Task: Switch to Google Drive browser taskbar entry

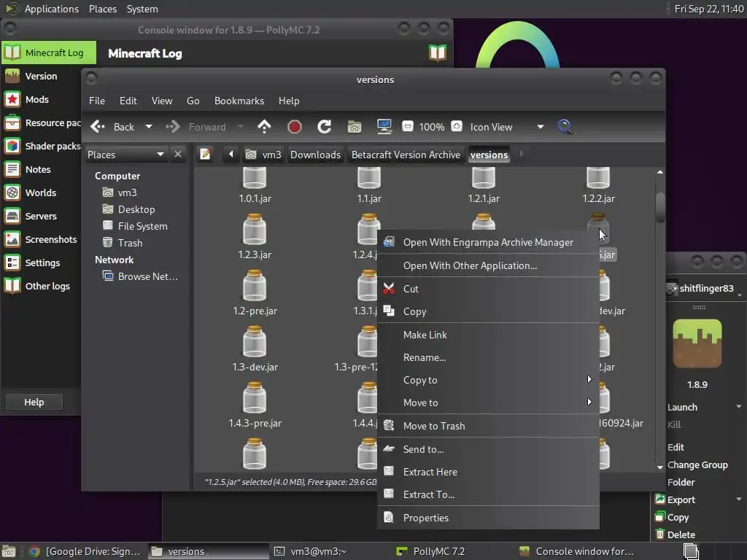Action: coord(86,551)
